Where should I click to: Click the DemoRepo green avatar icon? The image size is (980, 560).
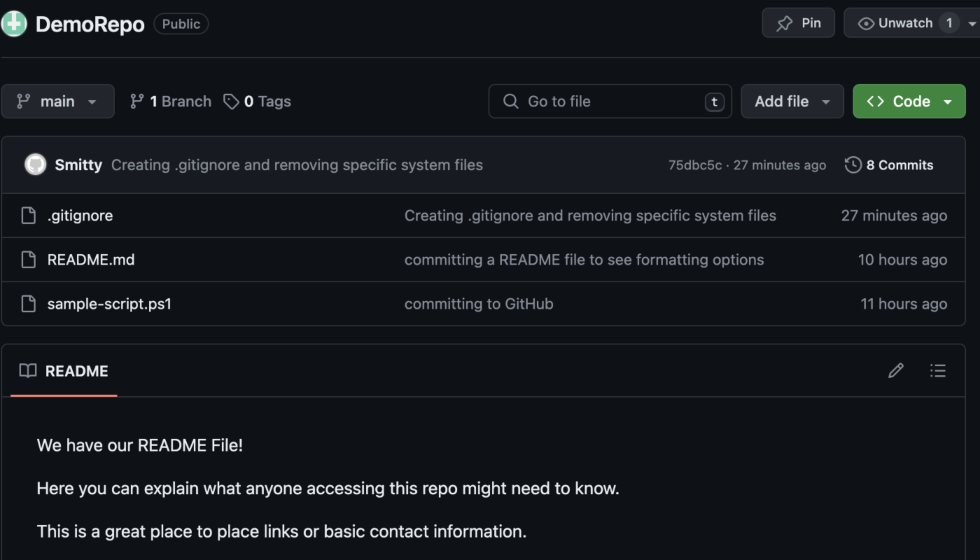click(13, 24)
